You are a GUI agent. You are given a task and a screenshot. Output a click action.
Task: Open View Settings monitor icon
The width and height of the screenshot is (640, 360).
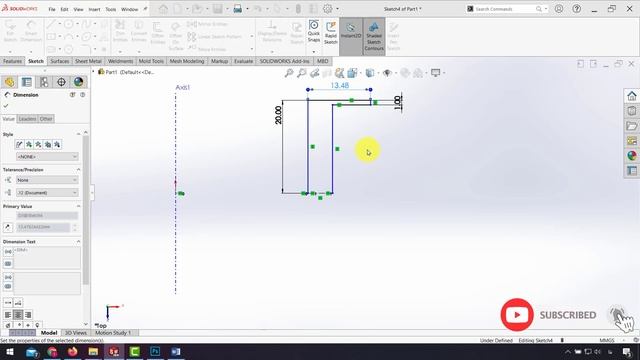(x=436, y=73)
